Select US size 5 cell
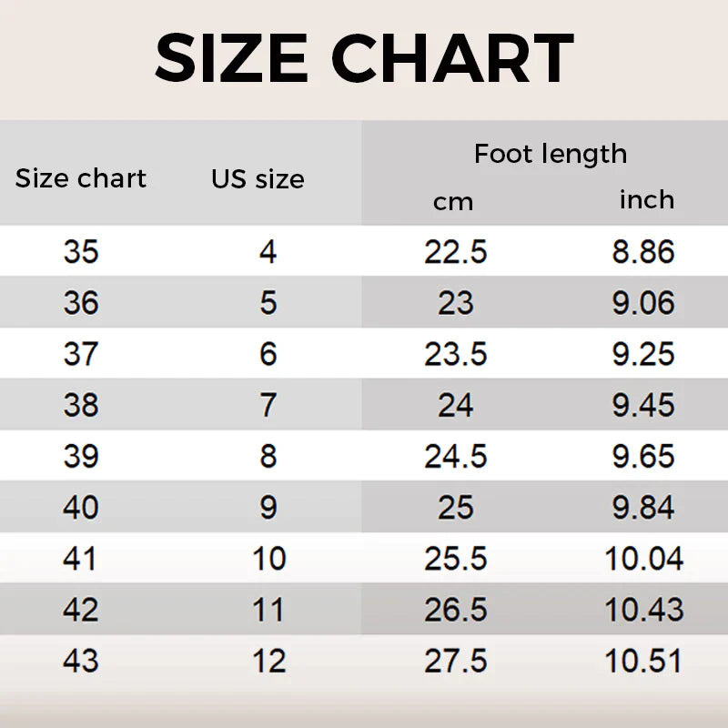Image resolution: width=728 pixels, height=728 pixels. coord(268,303)
